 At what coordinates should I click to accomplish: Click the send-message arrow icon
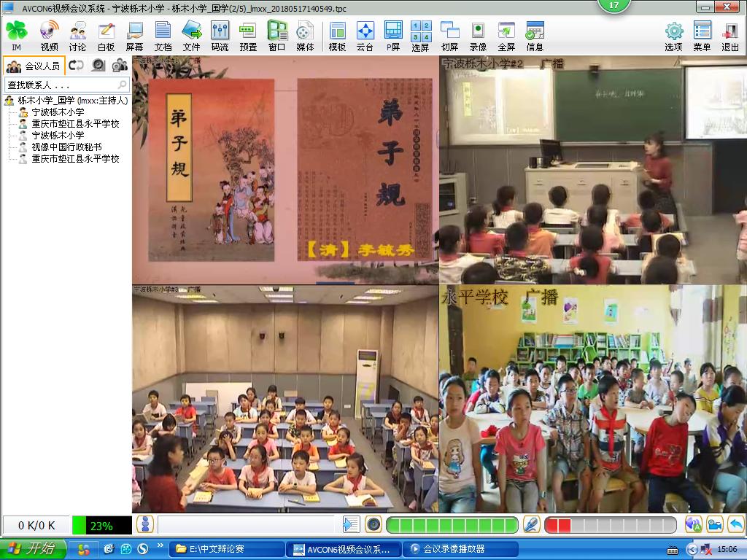[x=351, y=524]
